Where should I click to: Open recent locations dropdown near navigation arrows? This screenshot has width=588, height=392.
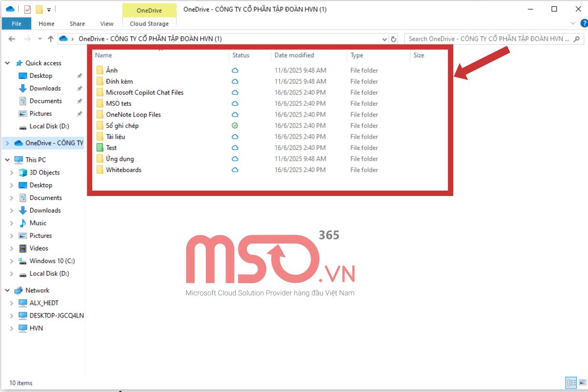point(40,39)
